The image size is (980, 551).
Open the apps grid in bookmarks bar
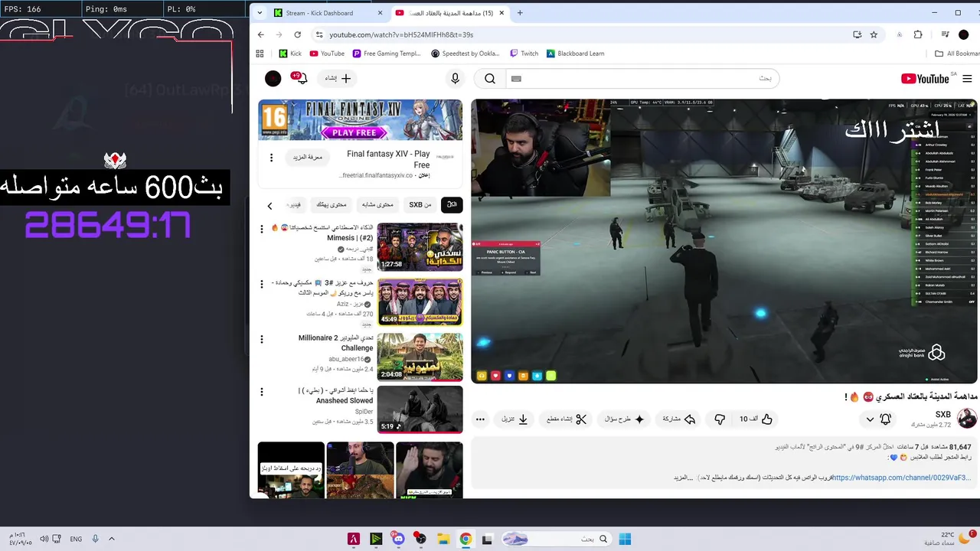(x=260, y=54)
